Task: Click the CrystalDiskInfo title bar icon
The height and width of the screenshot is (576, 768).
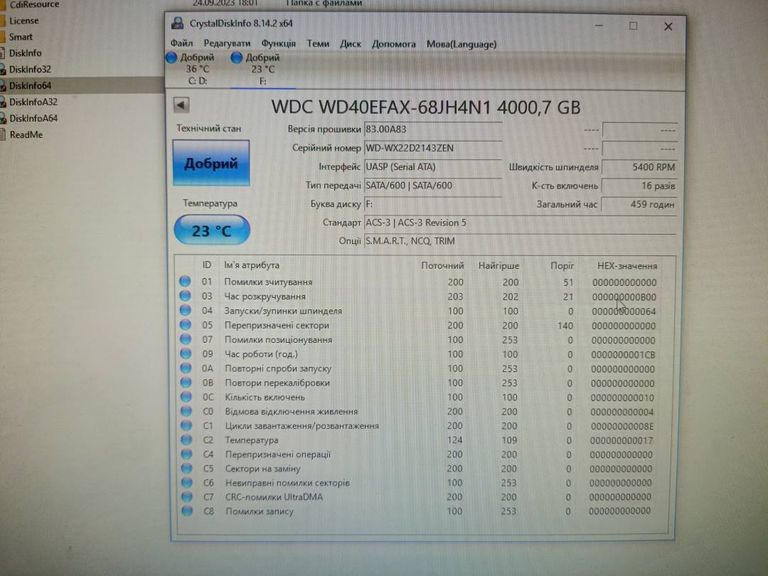Action: coord(177,23)
